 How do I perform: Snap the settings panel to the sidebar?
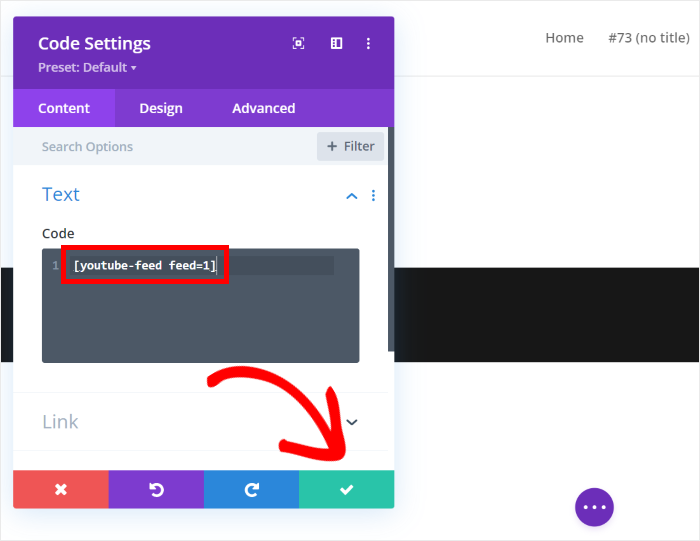coord(336,43)
